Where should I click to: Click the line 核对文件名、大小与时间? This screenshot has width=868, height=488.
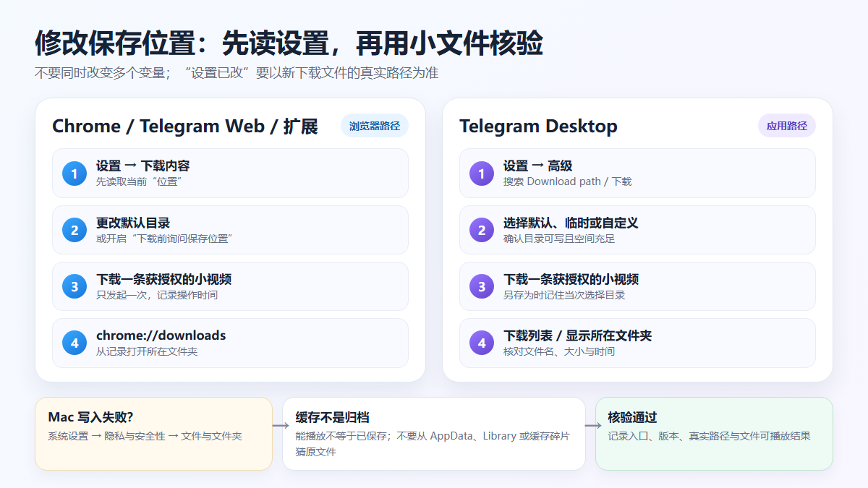[x=559, y=351]
